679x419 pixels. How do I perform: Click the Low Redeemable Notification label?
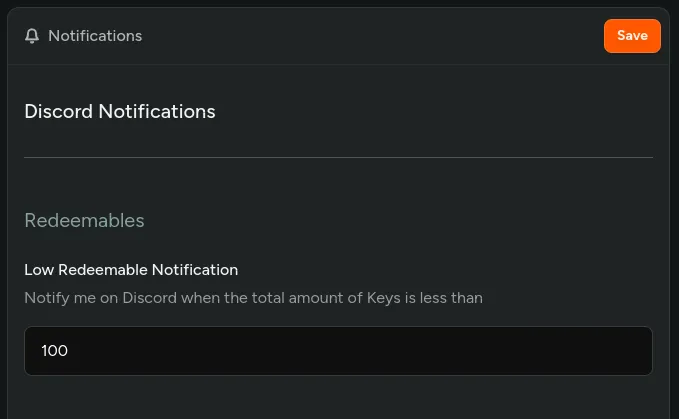click(x=131, y=270)
